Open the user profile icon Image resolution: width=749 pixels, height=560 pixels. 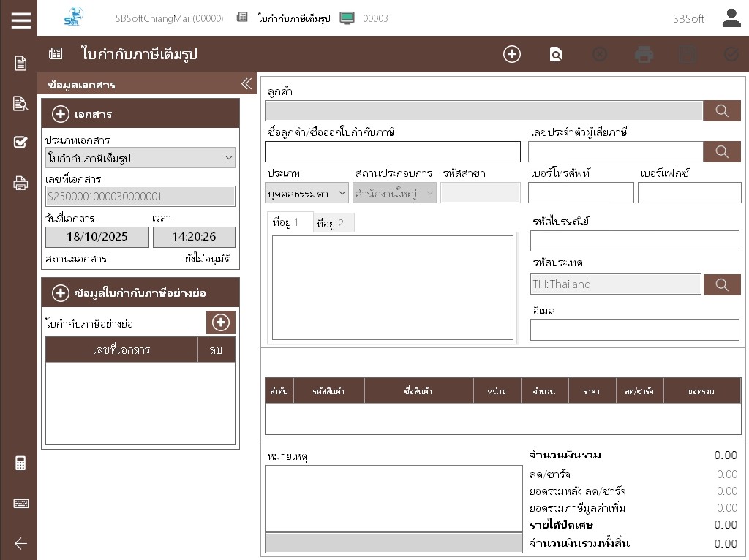coord(731,18)
